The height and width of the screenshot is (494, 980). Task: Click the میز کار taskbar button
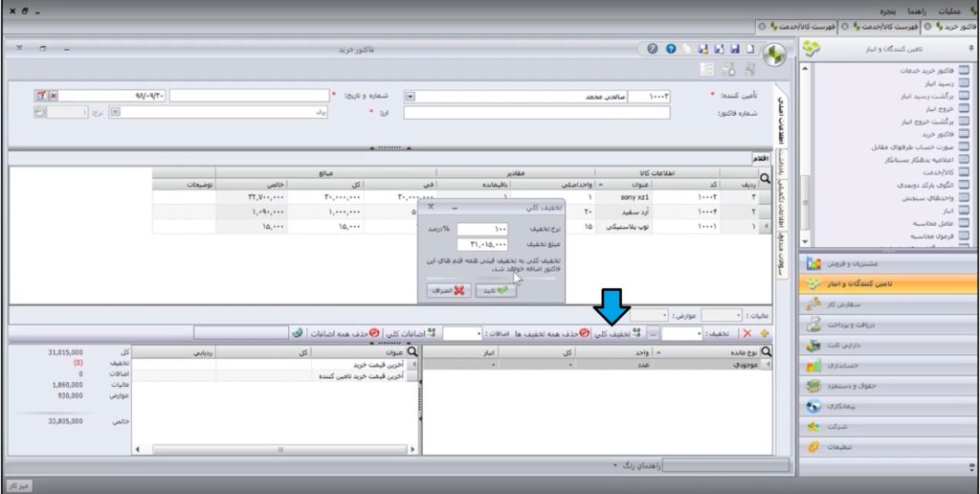point(19,485)
